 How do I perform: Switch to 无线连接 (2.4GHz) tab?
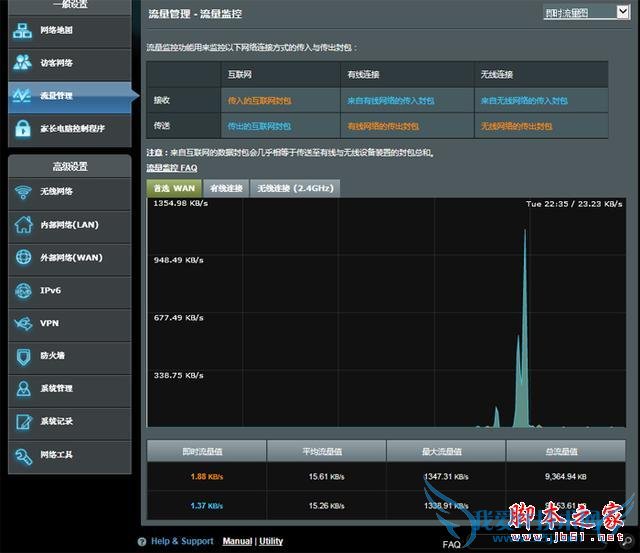tap(295, 188)
